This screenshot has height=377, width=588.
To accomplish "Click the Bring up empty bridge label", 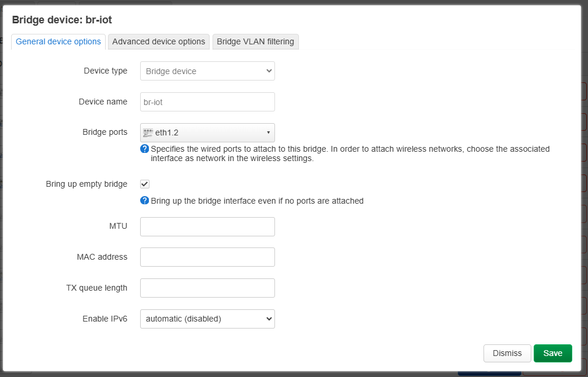I will [86, 184].
